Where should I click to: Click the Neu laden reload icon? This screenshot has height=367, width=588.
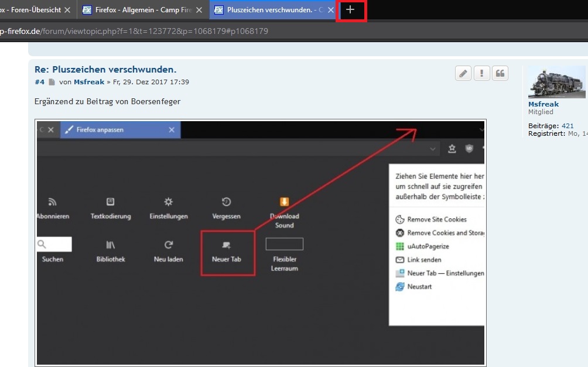tap(169, 245)
